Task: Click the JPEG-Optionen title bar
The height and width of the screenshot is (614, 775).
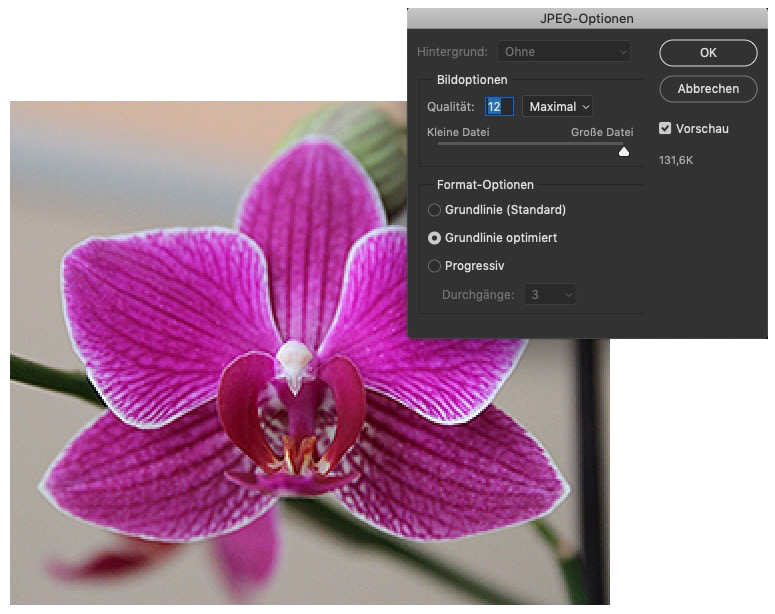Action: point(586,18)
